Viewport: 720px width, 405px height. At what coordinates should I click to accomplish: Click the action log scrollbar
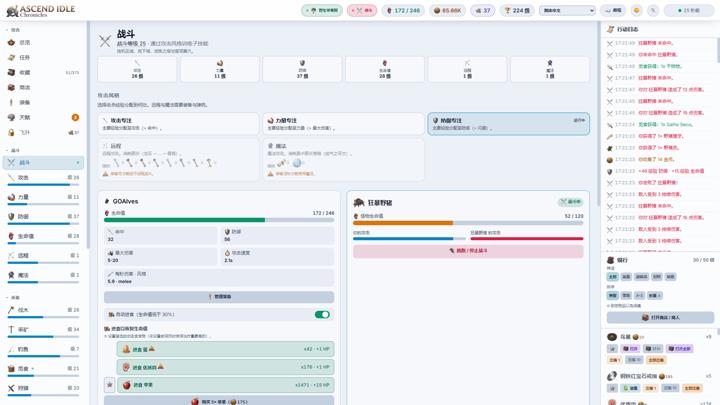(x=718, y=50)
